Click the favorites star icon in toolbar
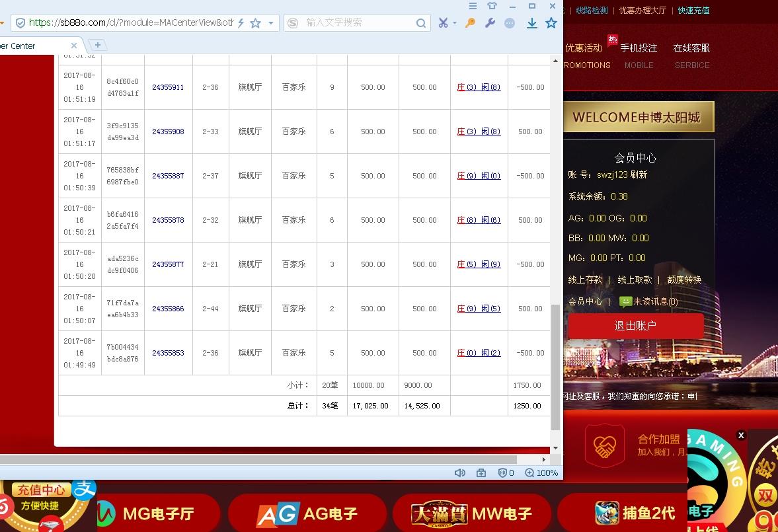Screen dimensions: 778x532 click(551, 22)
